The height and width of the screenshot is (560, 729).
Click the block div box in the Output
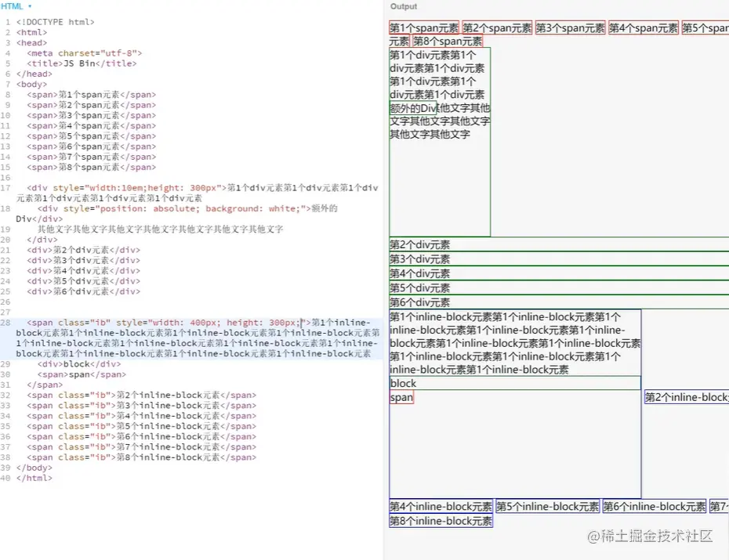point(515,383)
